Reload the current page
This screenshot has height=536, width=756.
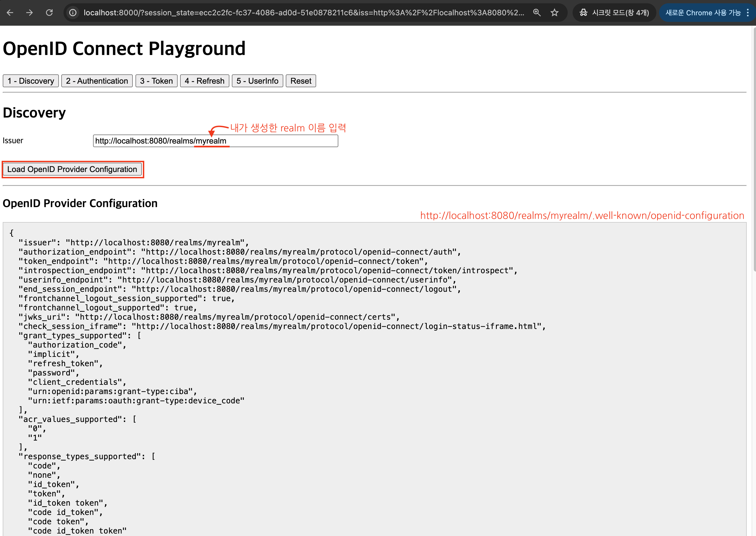pyautogui.click(x=50, y=13)
